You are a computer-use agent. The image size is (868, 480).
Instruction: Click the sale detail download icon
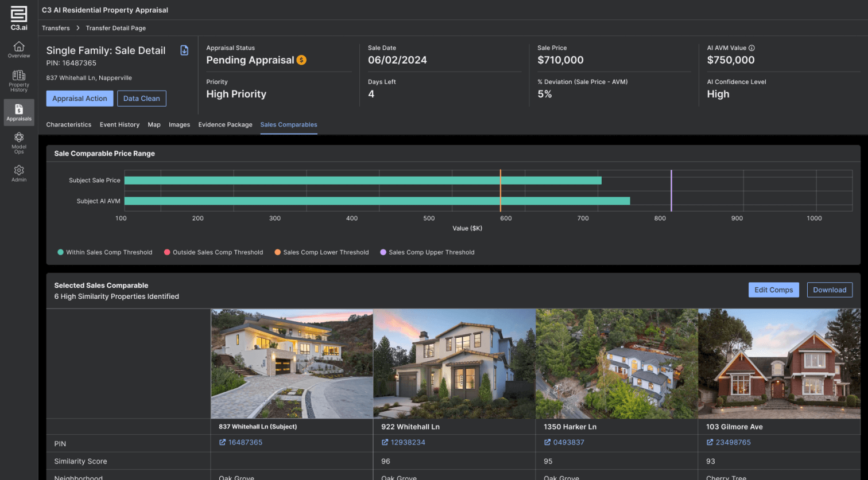pyautogui.click(x=184, y=50)
